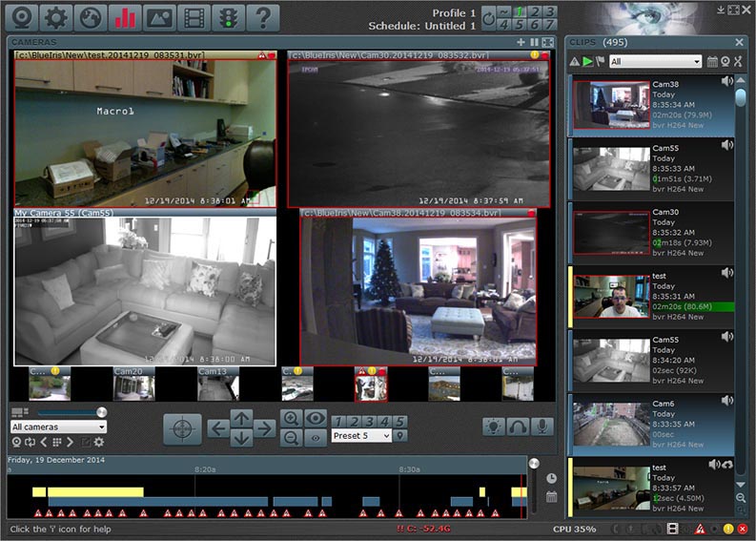Toggle the light bulb IR button

tap(493, 427)
